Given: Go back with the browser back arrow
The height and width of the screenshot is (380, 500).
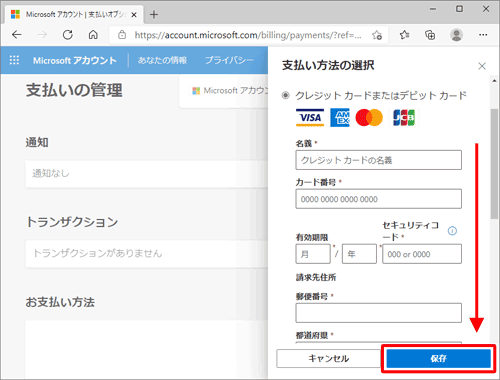Looking at the screenshot, I should [16, 35].
